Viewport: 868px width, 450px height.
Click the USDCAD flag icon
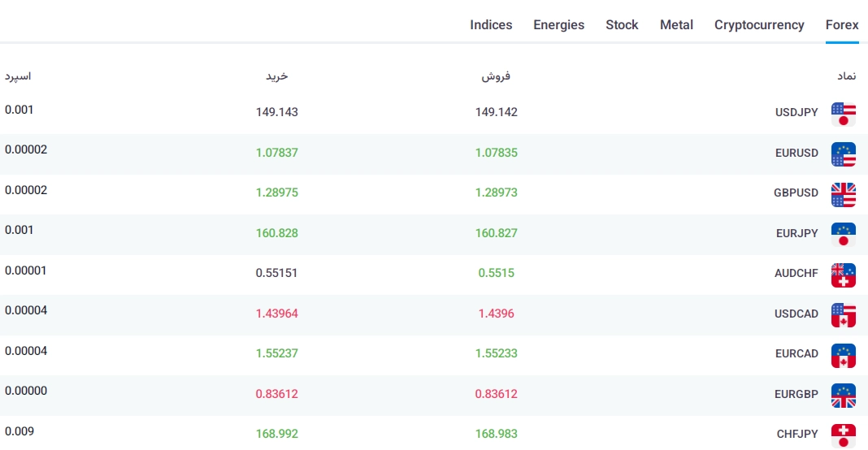tap(843, 315)
